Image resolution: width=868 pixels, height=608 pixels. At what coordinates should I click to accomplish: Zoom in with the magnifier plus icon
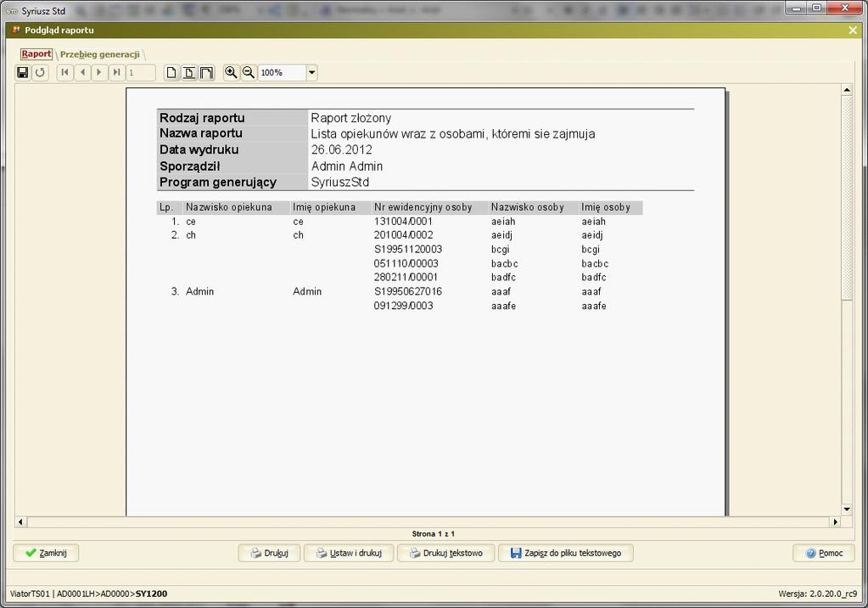[x=231, y=73]
